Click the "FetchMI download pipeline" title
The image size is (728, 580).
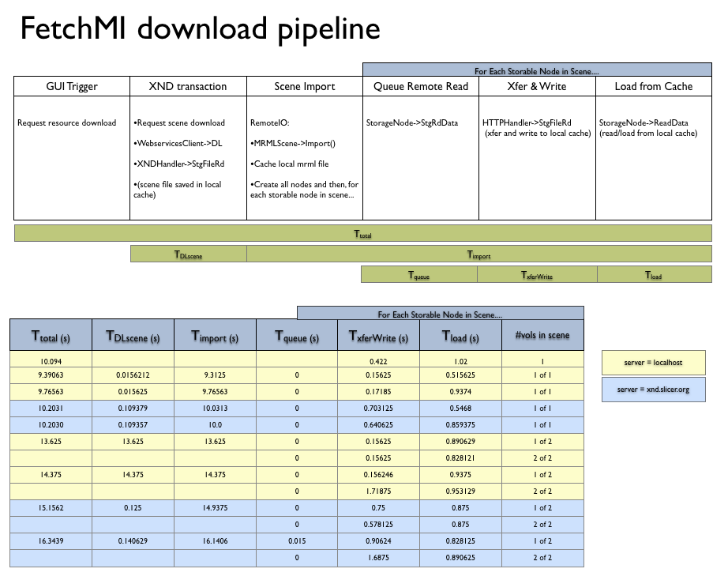click(199, 29)
